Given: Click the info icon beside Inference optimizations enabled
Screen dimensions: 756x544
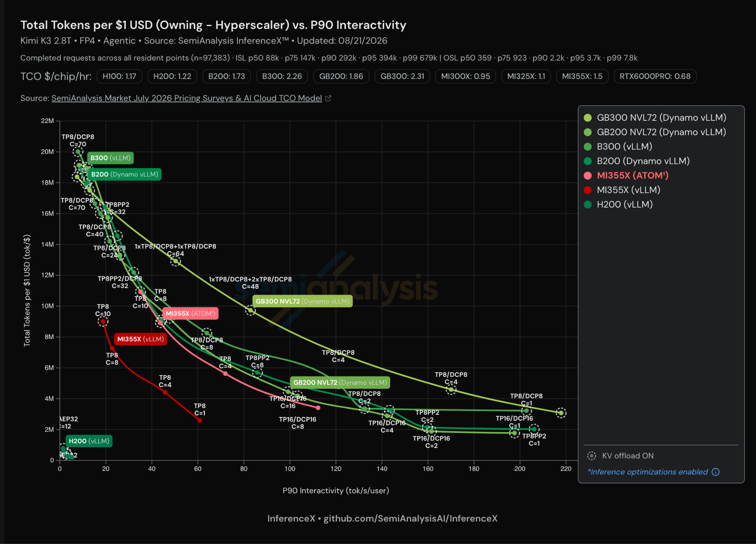Looking at the screenshot, I should pyautogui.click(x=715, y=472).
